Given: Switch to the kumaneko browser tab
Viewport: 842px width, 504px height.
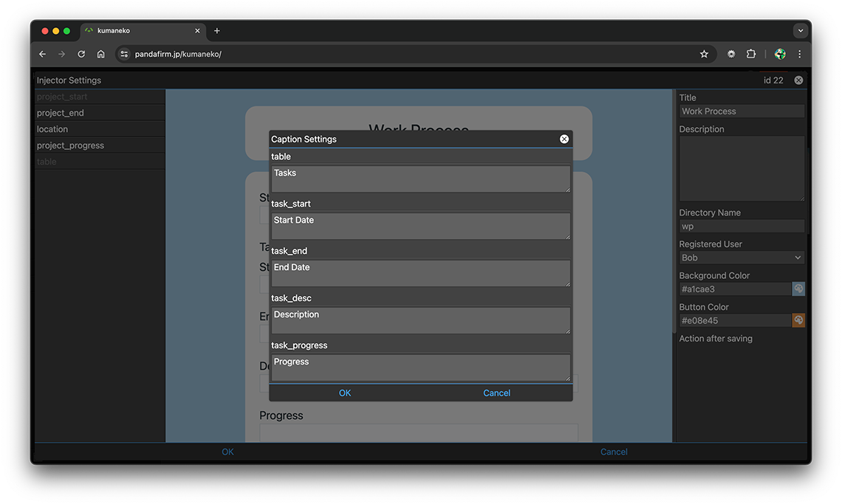Looking at the screenshot, I should 140,31.
